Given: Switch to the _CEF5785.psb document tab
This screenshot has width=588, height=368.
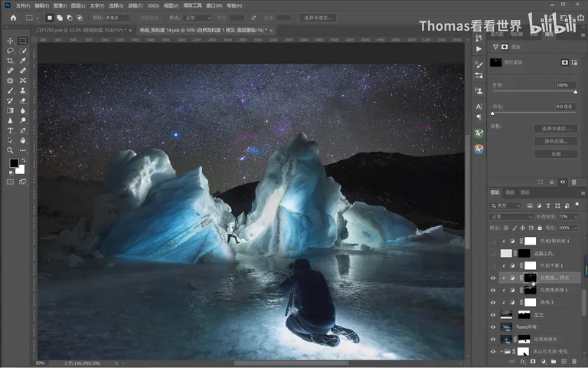Looking at the screenshot, I should [x=80, y=30].
